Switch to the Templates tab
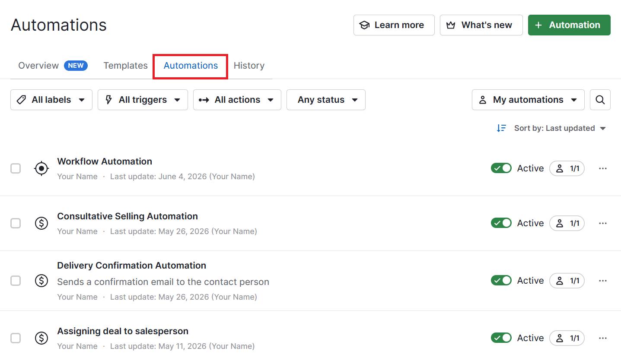 click(x=125, y=66)
